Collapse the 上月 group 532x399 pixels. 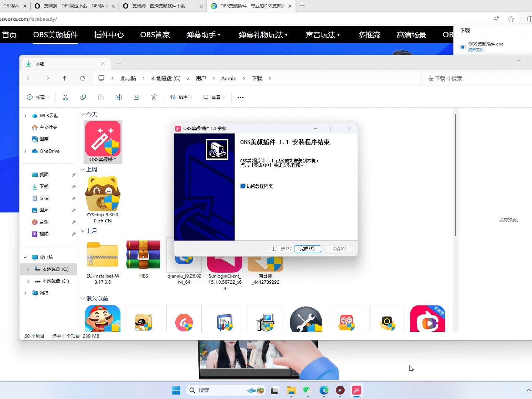pos(83,231)
